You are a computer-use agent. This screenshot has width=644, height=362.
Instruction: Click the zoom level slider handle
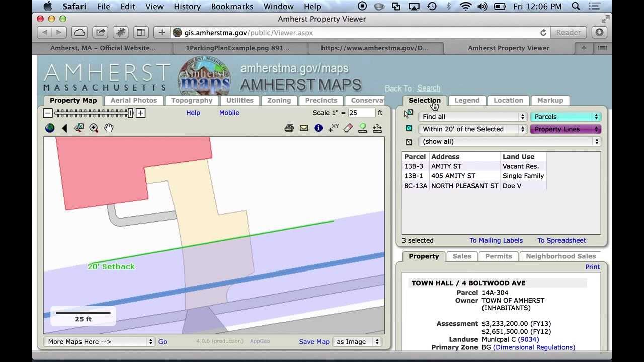[131, 113]
